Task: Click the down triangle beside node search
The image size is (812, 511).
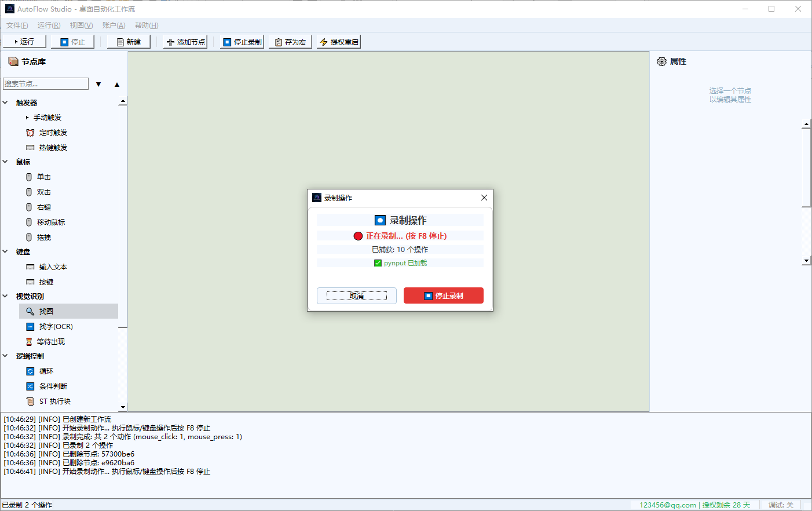Action: point(98,85)
